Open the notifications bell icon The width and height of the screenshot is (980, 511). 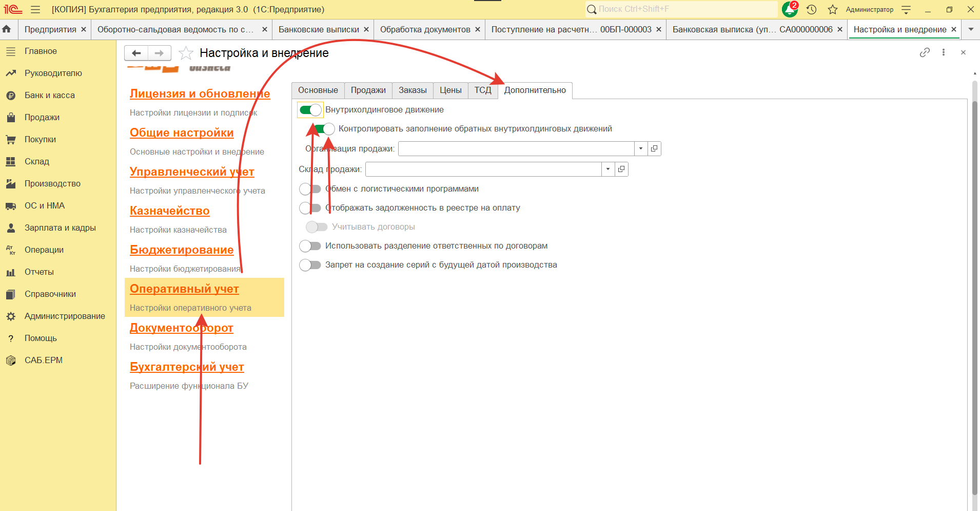[790, 9]
